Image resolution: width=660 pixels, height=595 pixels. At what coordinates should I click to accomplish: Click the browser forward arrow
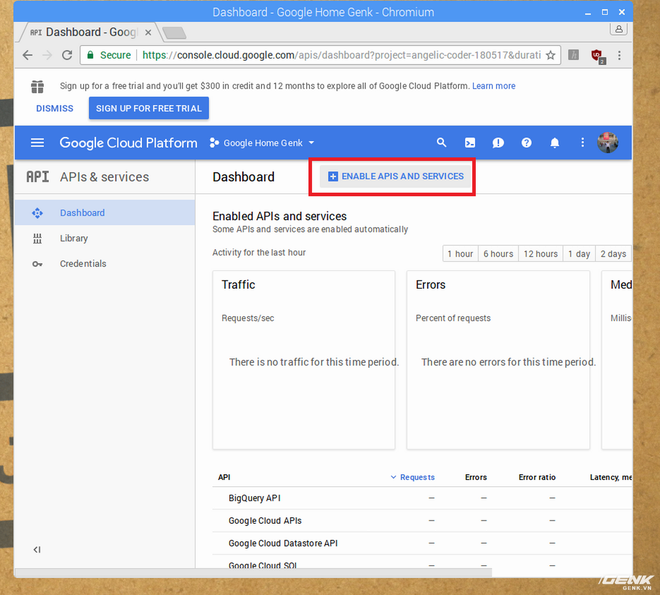(47, 55)
